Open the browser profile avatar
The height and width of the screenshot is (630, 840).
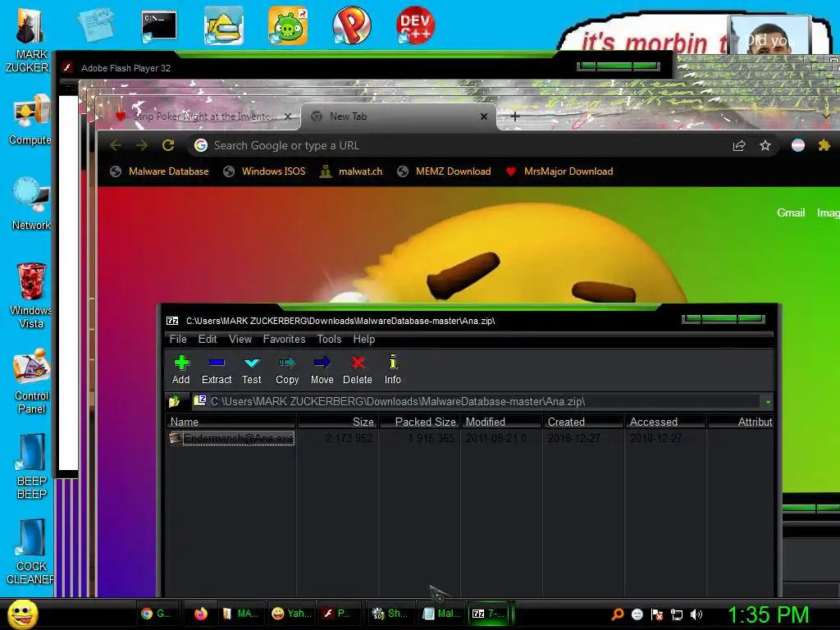click(x=798, y=145)
